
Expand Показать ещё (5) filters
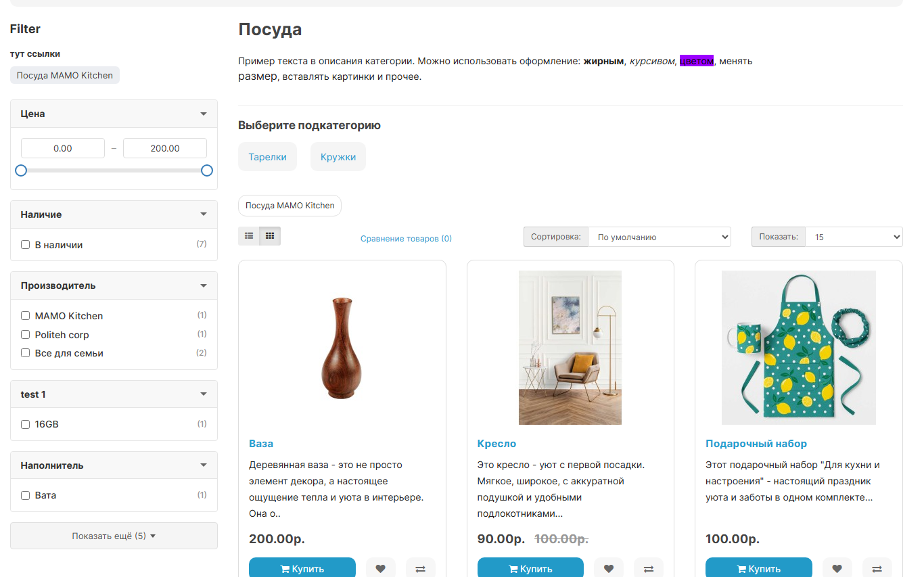[x=114, y=536]
